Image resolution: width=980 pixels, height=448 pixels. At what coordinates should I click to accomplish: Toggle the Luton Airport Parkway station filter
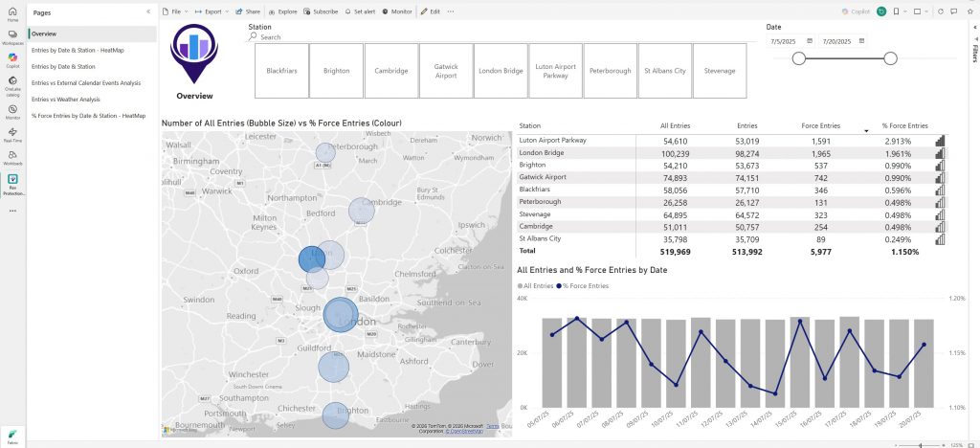pyautogui.click(x=555, y=71)
